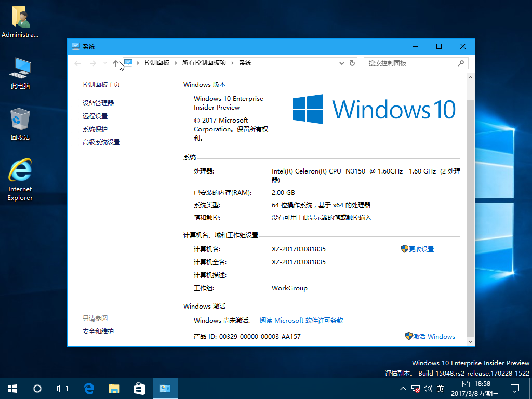Select the 此电脑 desktop icon

coord(20,73)
